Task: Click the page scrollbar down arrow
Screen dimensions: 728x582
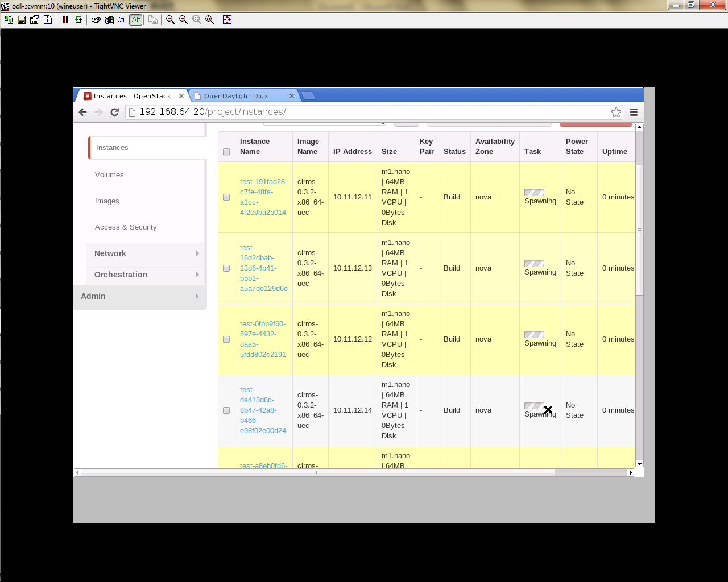Action: tap(639, 464)
